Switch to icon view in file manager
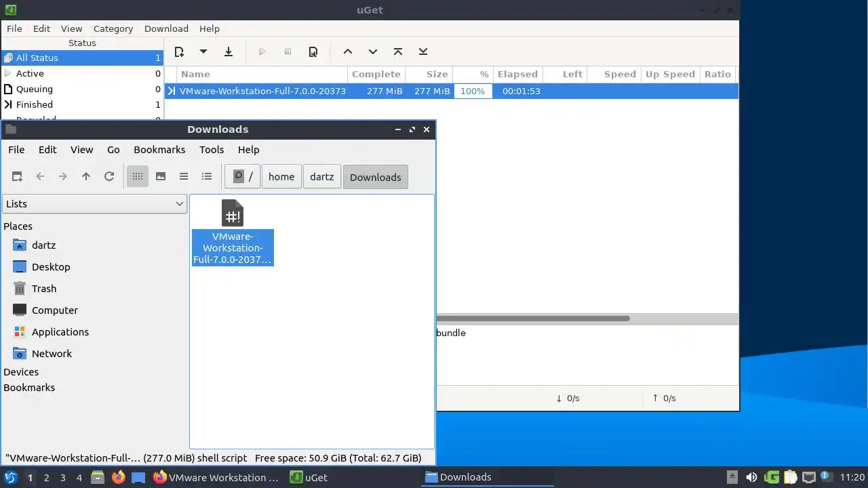868x488 pixels. 138,176
